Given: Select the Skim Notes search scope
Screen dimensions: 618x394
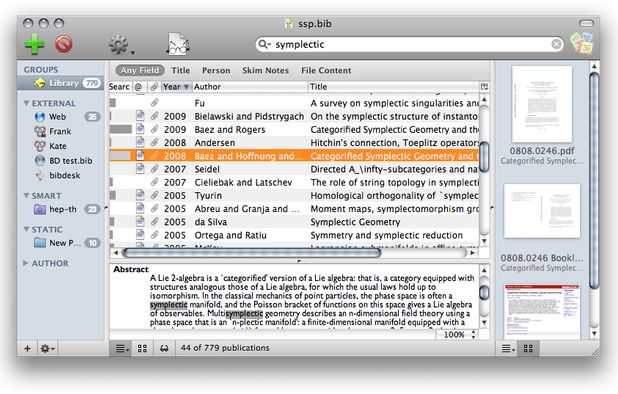Looking at the screenshot, I should (265, 71).
